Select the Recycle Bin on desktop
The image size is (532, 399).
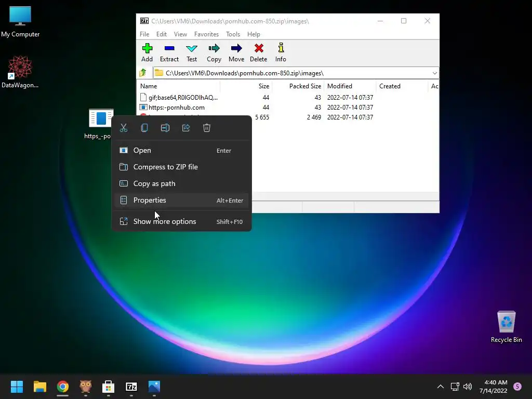[506, 327]
